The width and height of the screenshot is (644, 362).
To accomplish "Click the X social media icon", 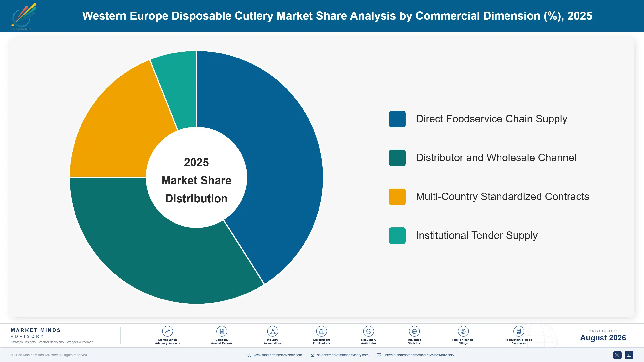I will click(x=617, y=355).
